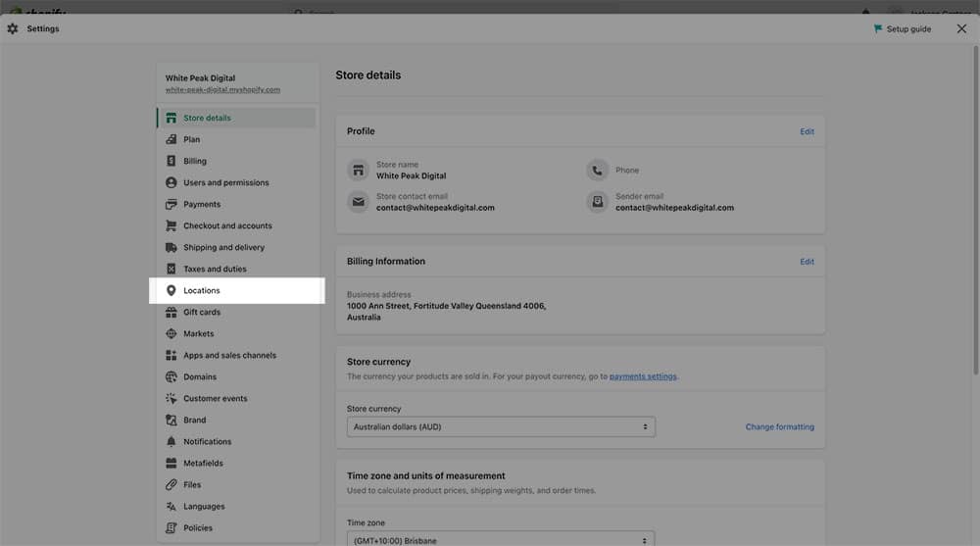The image size is (980, 546).
Task: Click the Gift cards icon
Action: click(x=171, y=312)
